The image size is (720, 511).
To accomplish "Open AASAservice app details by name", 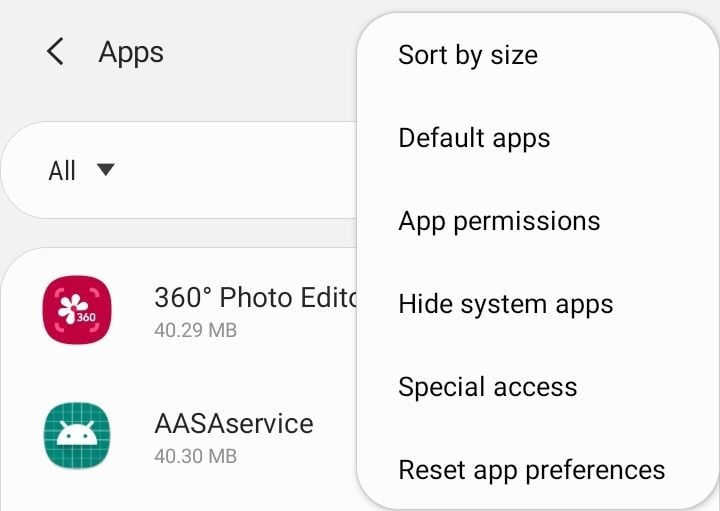I will 234,423.
